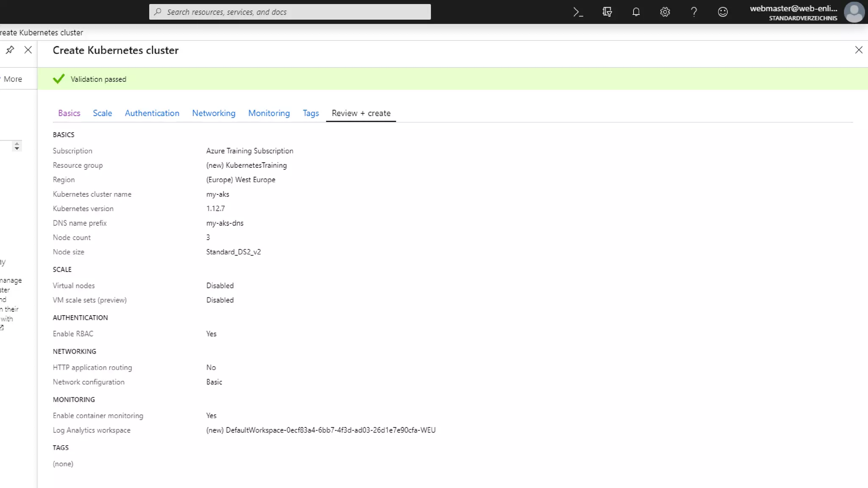The height and width of the screenshot is (488, 868).
Task: Switch to the Scale tab
Action: [x=102, y=113]
